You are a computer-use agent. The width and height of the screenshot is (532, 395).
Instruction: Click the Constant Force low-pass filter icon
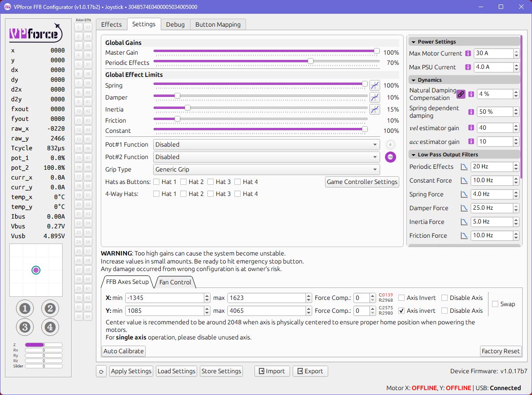coord(464,180)
